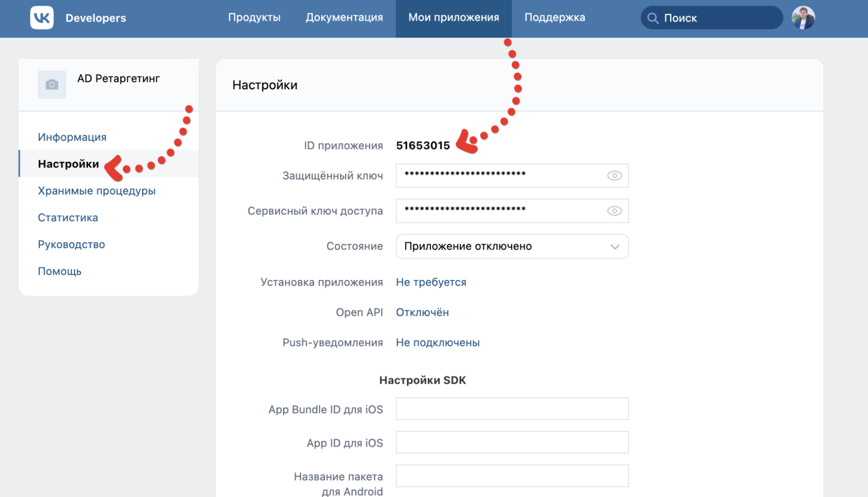Reveal the Сервисный ключ доступа with eye icon
This screenshot has height=497, width=868.
coord(614,211)
